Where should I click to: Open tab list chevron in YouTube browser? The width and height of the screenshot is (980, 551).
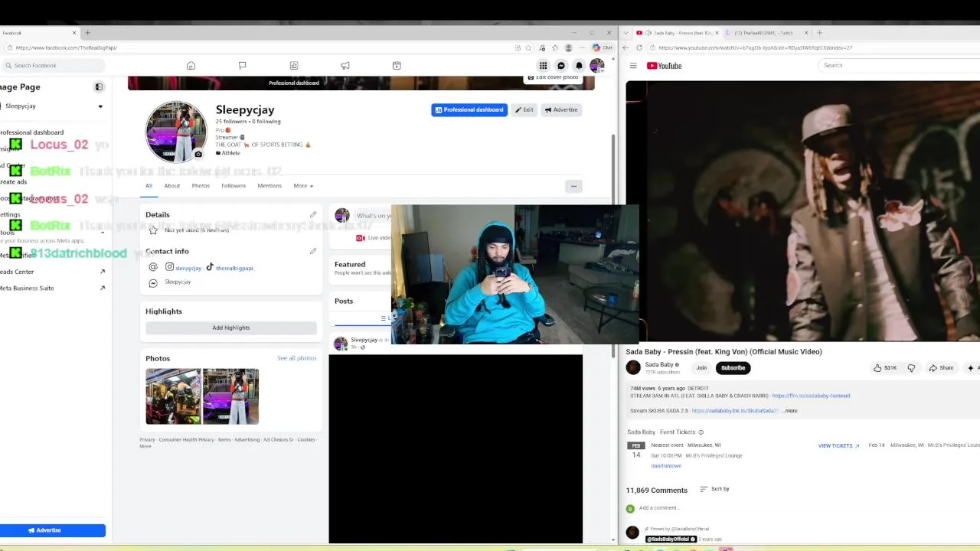pos(627,33)
